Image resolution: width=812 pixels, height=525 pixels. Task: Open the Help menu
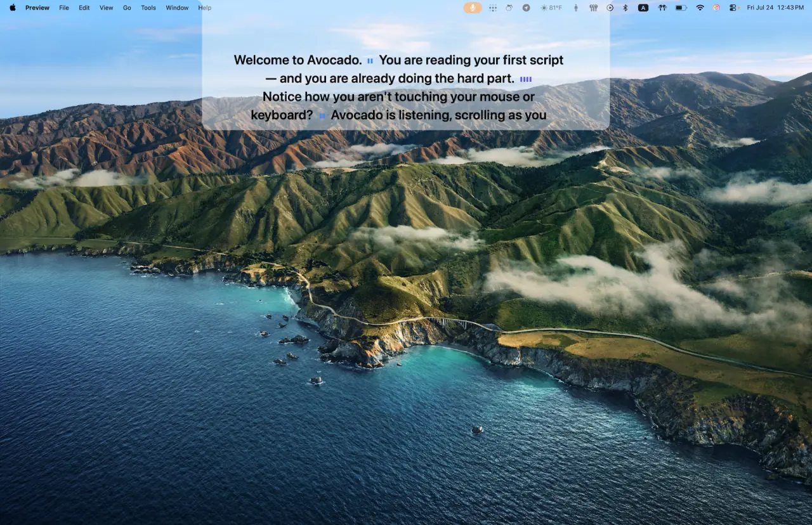204,8
